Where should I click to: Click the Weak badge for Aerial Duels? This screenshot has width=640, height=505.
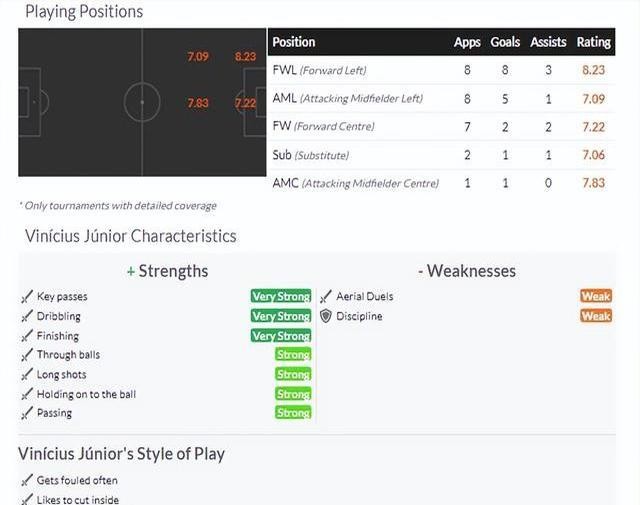596,296
